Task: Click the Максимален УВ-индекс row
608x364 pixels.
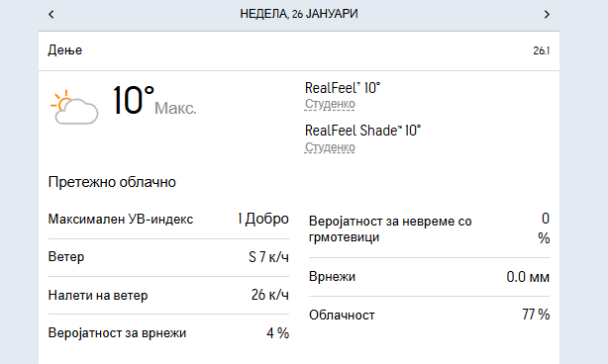Action: [x=168, y=220]
